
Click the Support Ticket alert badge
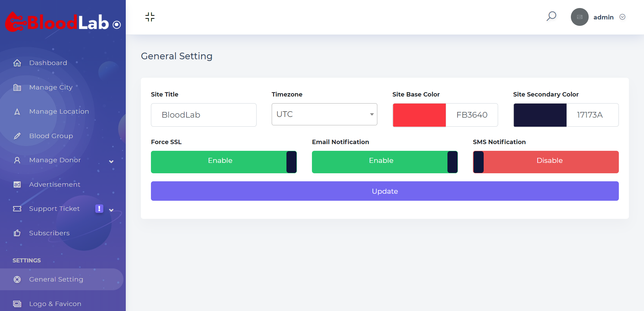(x=99, y=208)
